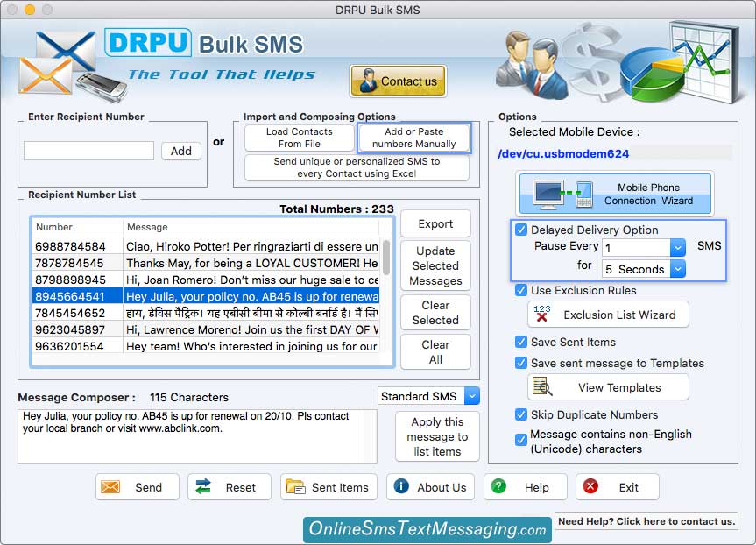Open the OnlineSmsTextMessaging.com banner
This screenshot has width=756, height=545.
(x=427, y=529)
